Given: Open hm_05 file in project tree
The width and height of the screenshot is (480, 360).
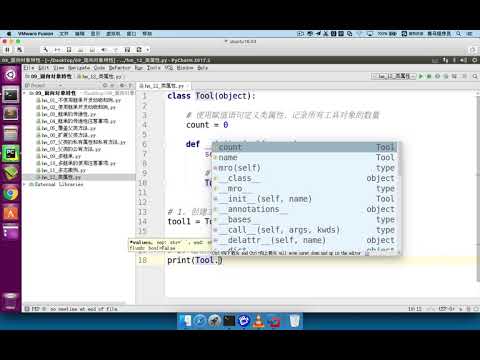Looking at the screenshot, I should 66,128.
